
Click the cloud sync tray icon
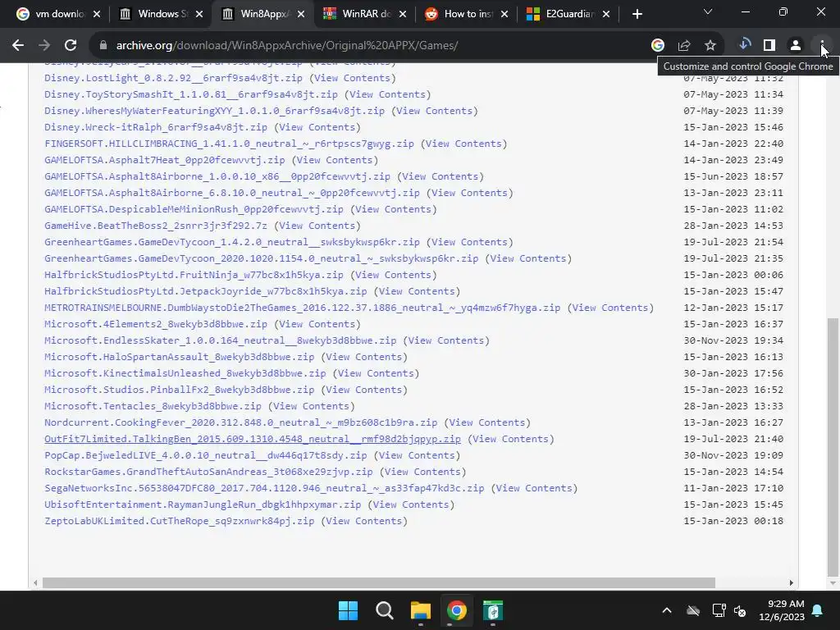coord(693,610)
